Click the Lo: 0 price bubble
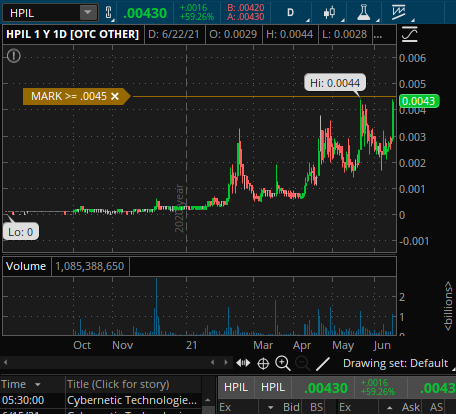The width and height of the screenshot is (456, 414). point(21,232)
